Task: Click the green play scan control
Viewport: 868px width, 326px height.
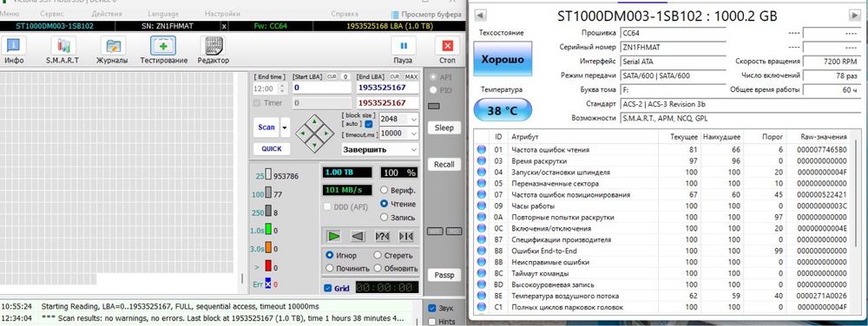Action: point(333,237)
